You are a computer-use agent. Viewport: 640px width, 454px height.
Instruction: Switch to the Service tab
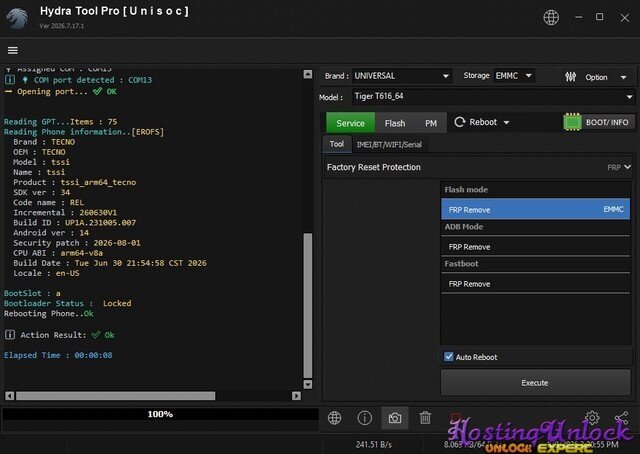coord(350,123)
